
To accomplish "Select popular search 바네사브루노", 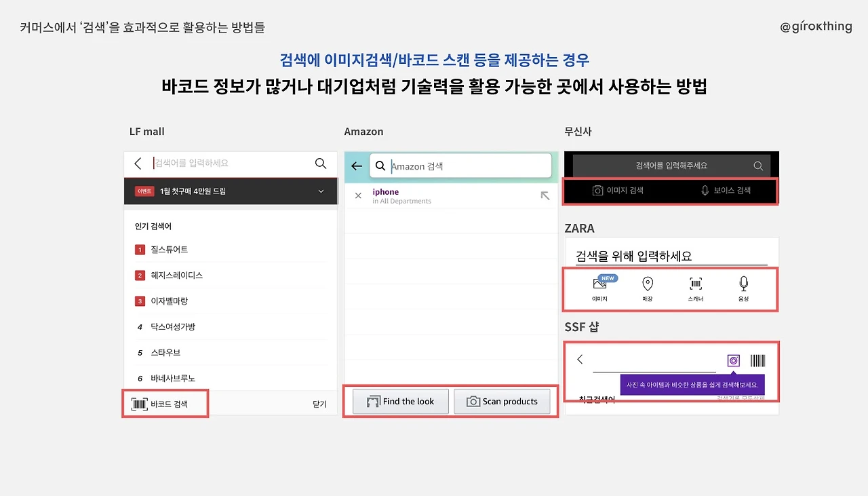I will point(173,379).
